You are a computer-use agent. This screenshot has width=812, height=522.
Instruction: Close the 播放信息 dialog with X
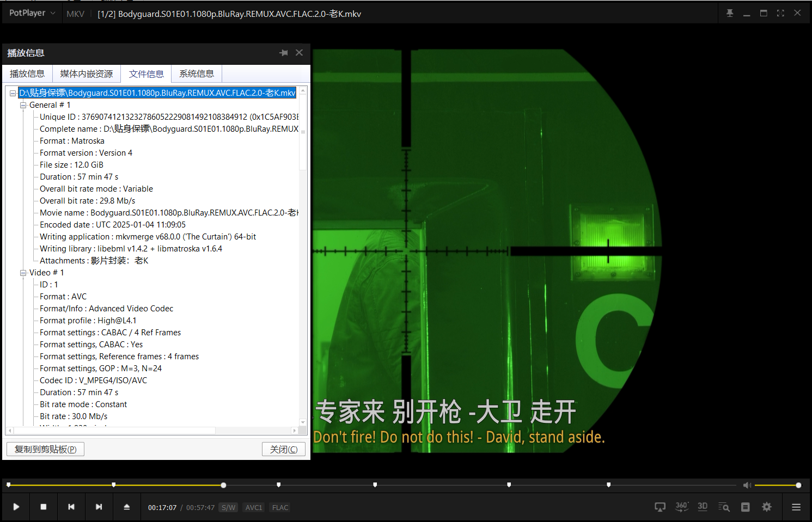(x=299, y=53)
